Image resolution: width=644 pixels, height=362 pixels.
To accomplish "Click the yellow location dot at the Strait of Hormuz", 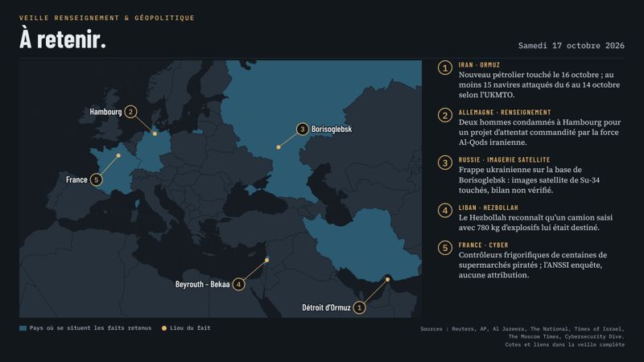I will click(x=387, y=279).
